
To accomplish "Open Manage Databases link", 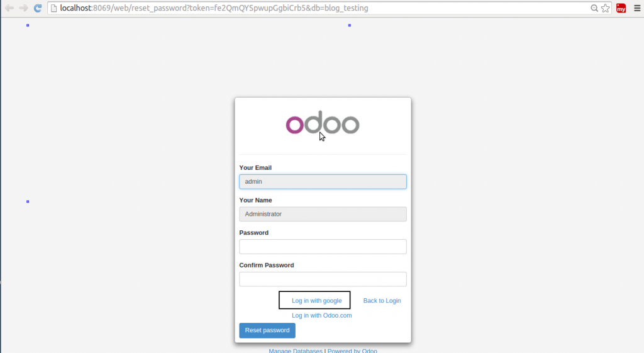I will tap(296, 350).
